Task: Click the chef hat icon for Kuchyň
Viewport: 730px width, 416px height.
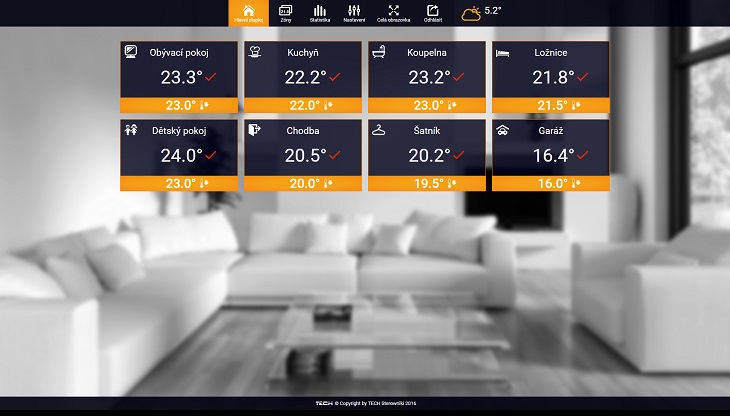Action: (255, 52)
